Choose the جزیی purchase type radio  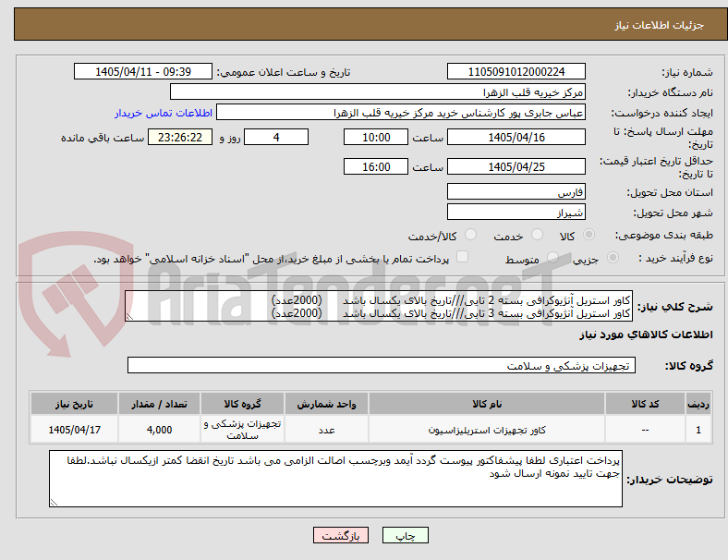[x=613, y=257]
